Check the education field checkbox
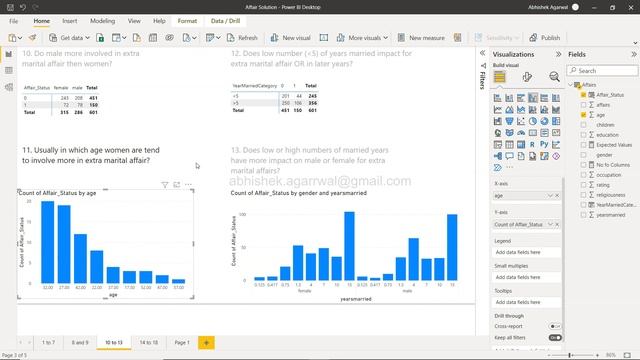 coord(583,135)
